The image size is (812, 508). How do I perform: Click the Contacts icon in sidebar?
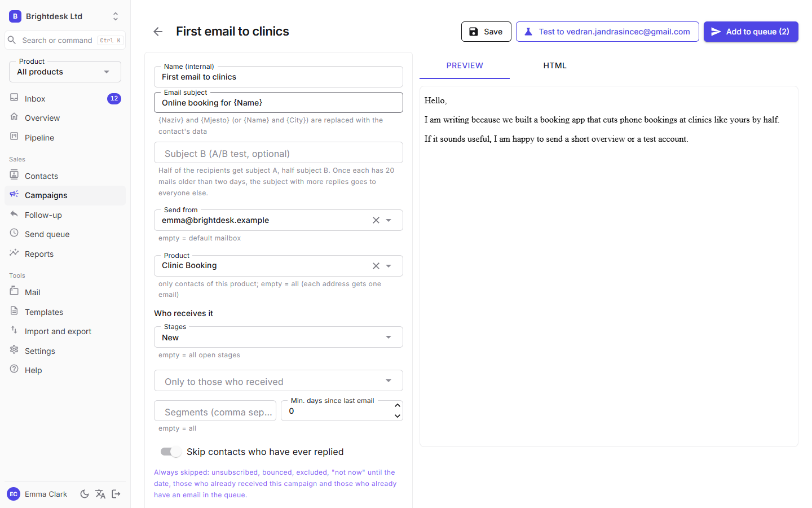(14, 175)
